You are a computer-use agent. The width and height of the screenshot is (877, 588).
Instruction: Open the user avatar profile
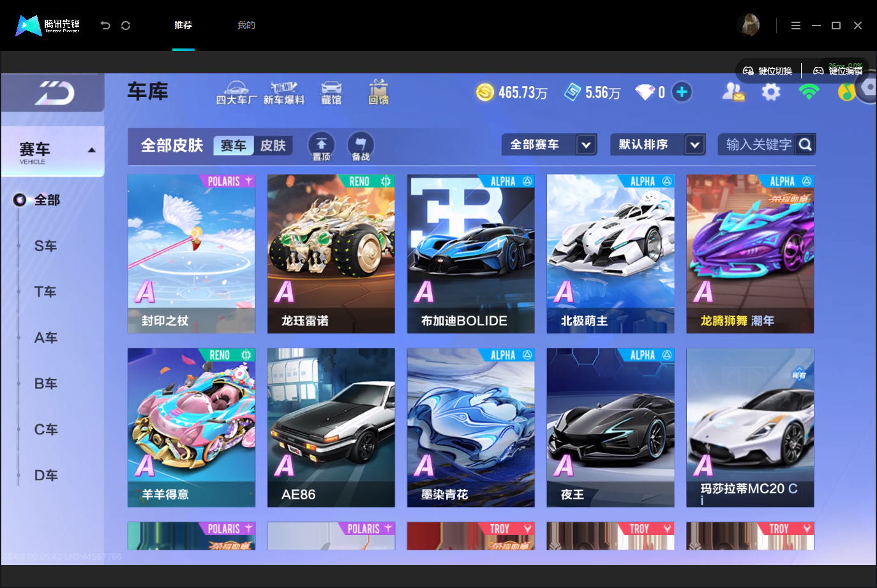[x=748, y=26]
